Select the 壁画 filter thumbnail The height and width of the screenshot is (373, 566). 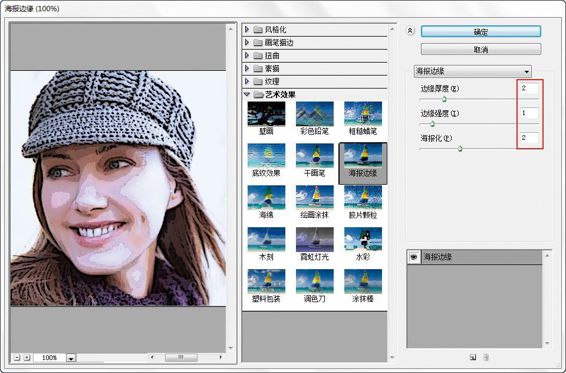point(266,118)
